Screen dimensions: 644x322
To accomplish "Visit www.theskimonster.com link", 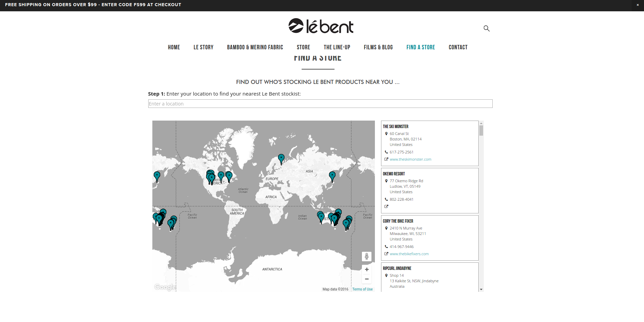I will point(410,159).
